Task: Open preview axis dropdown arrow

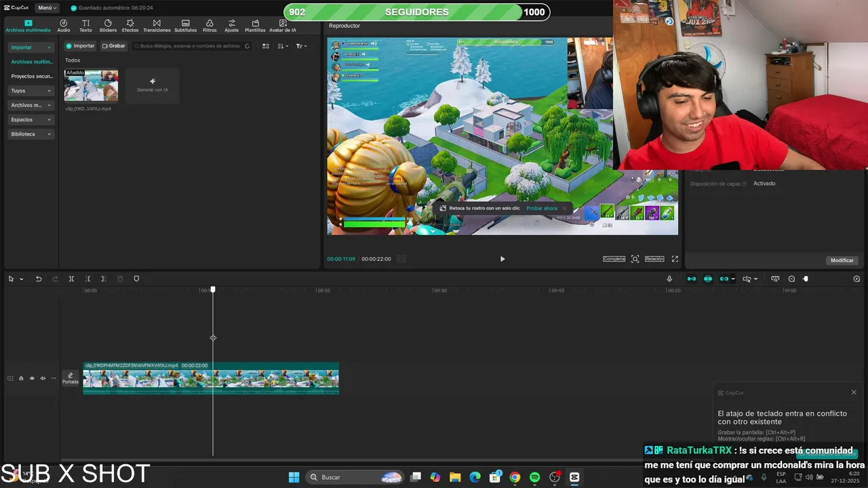Action: 755,279
